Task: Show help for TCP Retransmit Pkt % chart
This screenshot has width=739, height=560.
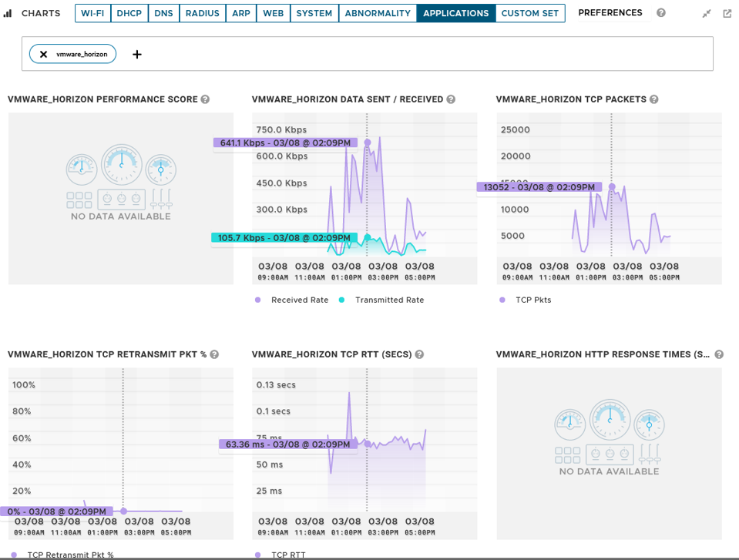Action: click(x=214, y=354)
